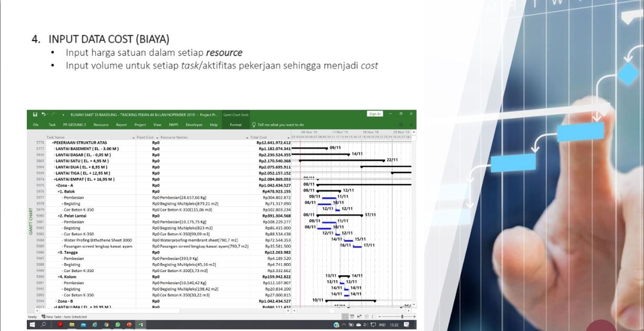Collapse the 1. Balok task group
Screen dimensions: 644x331
pos(59,191)
